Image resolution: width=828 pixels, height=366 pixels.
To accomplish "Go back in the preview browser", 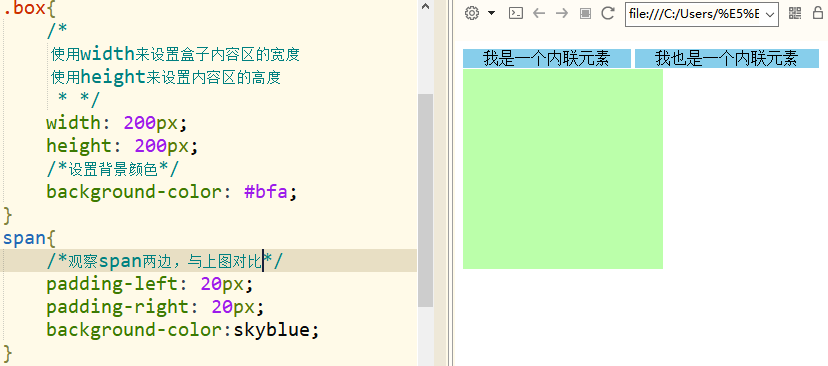I will click(539, 13).
